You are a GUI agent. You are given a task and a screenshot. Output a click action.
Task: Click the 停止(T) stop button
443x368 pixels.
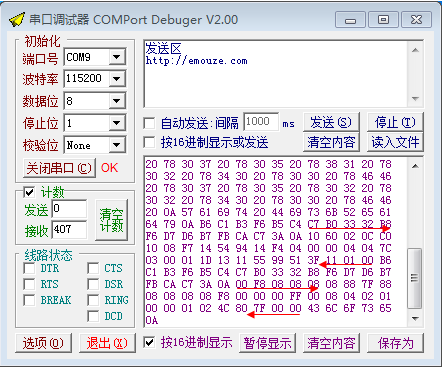(x=395, y=122)
